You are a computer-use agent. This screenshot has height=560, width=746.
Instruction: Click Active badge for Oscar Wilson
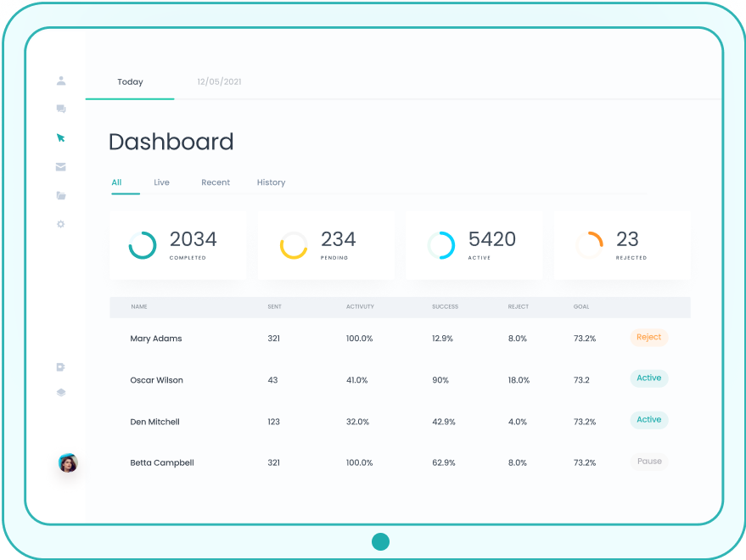pyautogui.click(x=648, y=378)
